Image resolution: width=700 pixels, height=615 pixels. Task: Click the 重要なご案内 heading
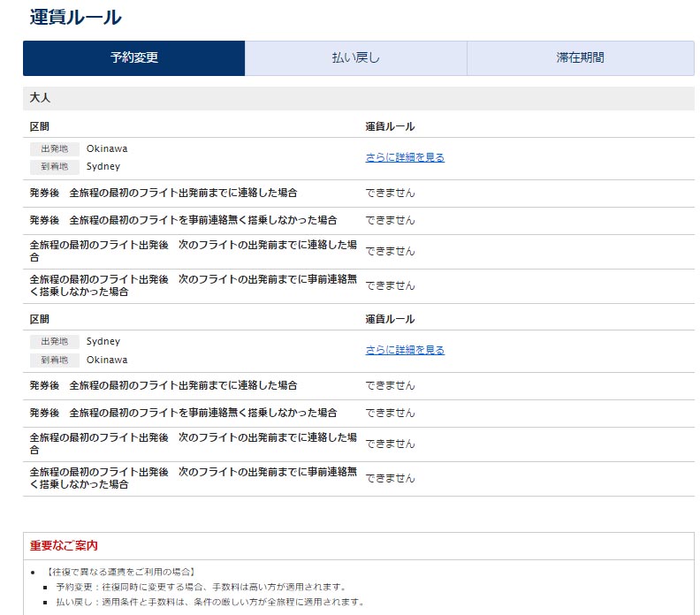pos(63,545)
